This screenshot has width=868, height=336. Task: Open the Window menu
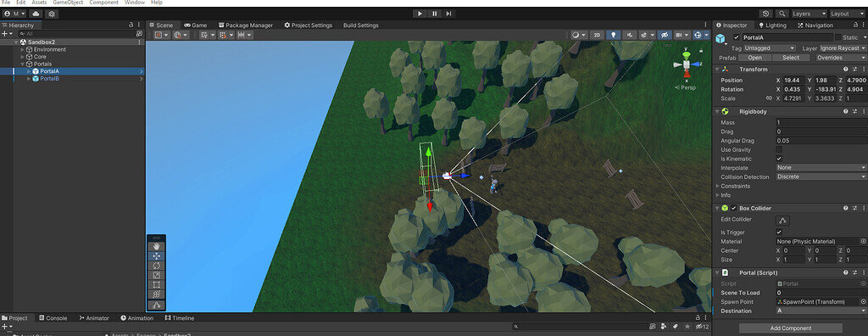click(x=135, y=3)
